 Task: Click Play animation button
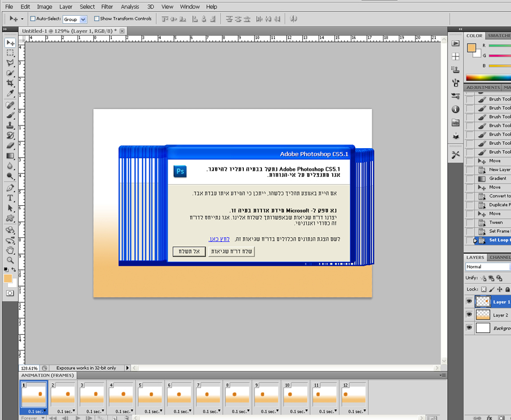[x=78, y=418]
